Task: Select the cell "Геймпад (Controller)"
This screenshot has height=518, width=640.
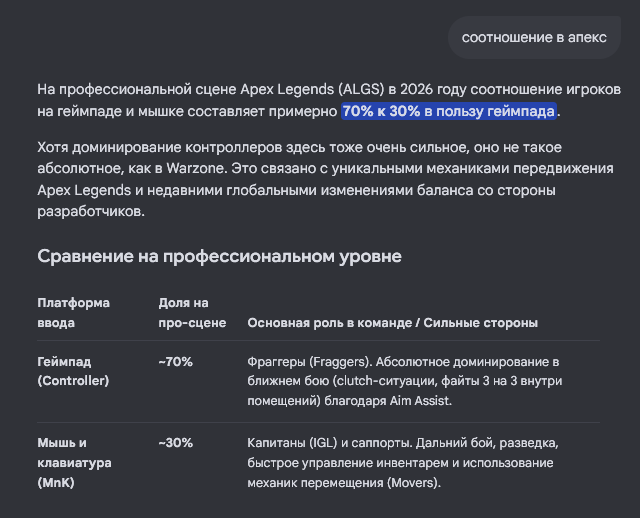Action: click(x=73, y=371)
